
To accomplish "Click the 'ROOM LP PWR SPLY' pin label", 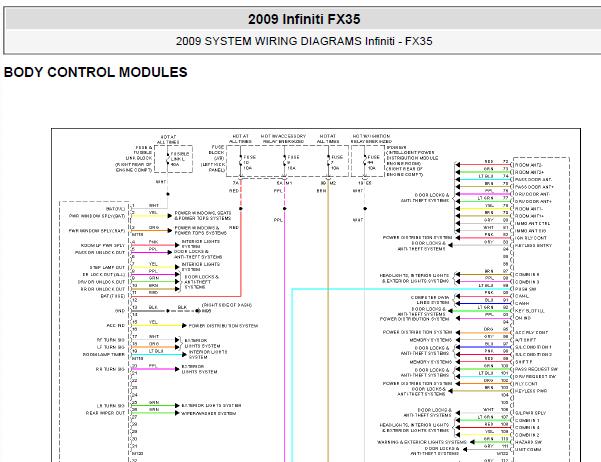I will pos(103,245).
